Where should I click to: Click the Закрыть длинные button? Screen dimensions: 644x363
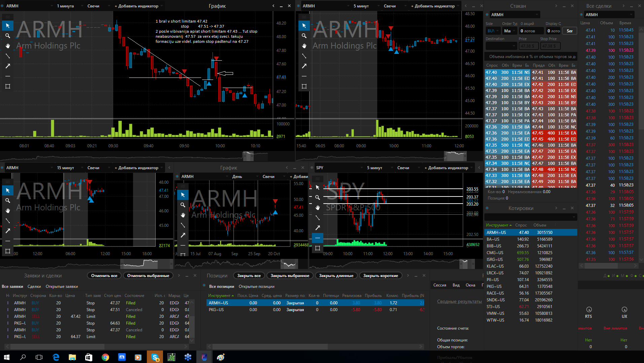tap(336, 276)
